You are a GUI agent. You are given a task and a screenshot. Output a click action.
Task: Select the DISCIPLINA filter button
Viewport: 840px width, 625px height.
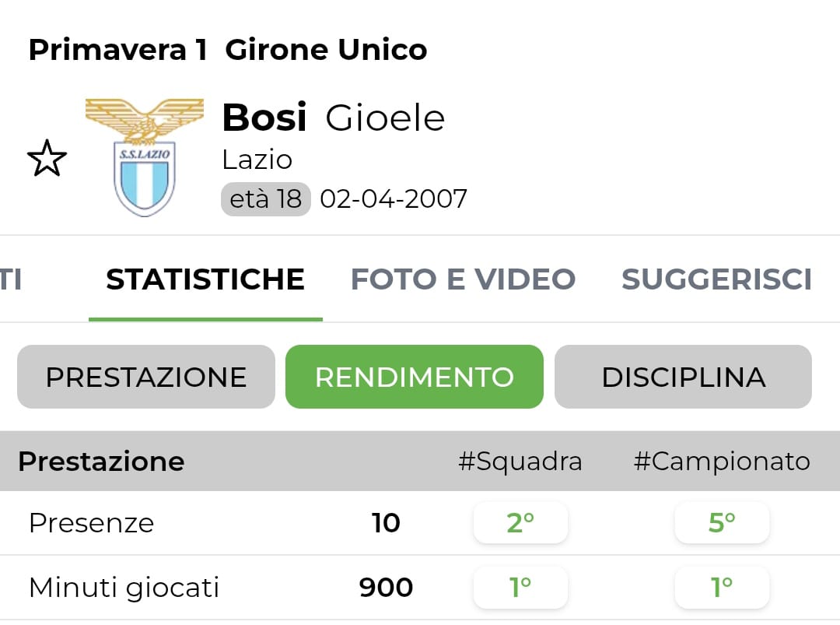pos(683,377)
